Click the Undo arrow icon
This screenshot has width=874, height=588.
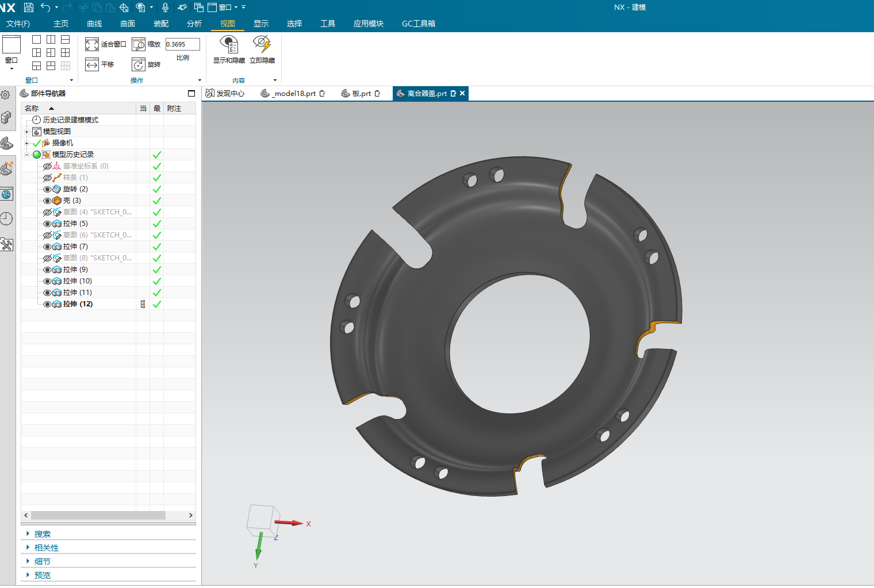(x=45, y=7)
